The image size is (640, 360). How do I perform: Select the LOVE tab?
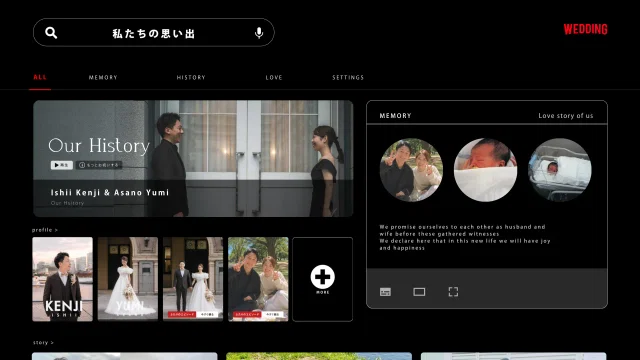coord(274,78)
